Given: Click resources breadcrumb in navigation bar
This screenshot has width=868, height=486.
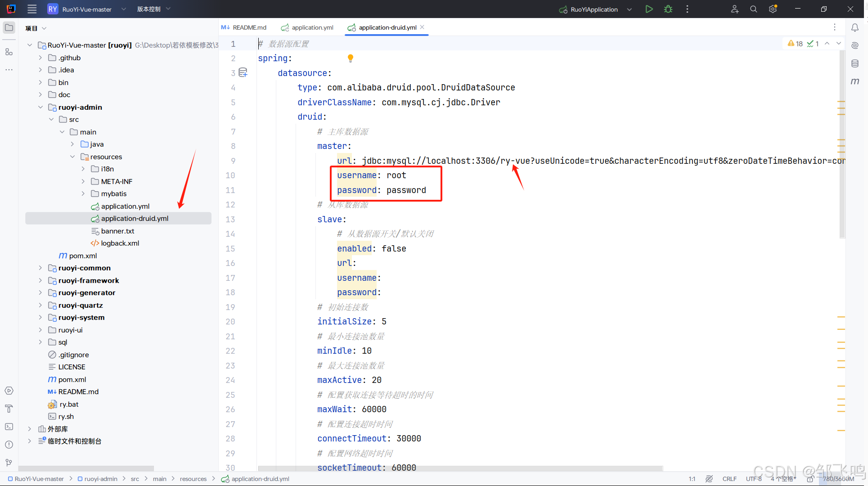Looking at the screenshot, I should 193,479.
